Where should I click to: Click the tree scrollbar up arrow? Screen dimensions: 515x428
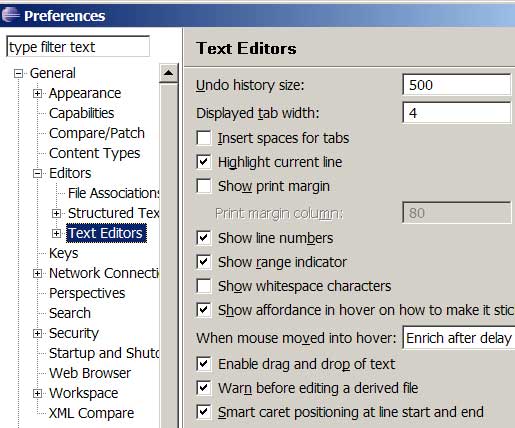(169, 73)
